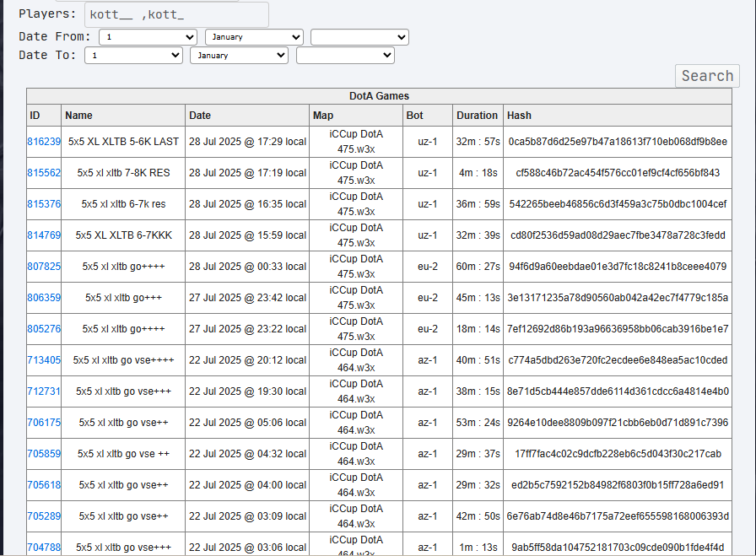
Task: Open game ID 712731 link
Action: (44, 391)
